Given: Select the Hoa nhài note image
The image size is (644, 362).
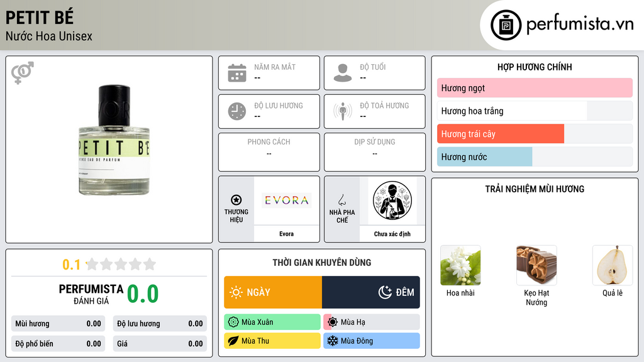Looking at the screenshot, I should [460, 266].
